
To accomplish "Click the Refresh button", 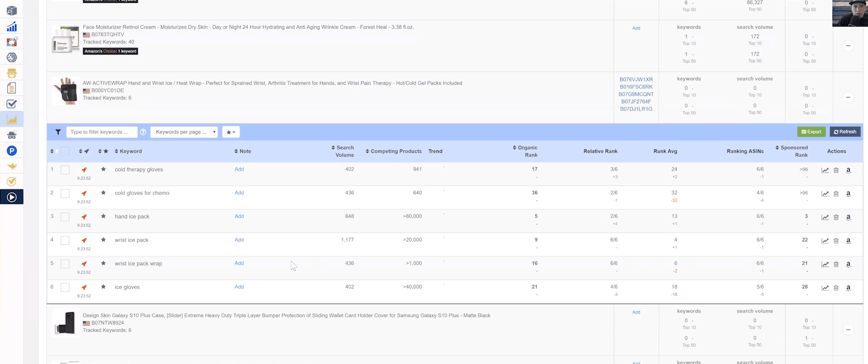I will coord(845,132).
